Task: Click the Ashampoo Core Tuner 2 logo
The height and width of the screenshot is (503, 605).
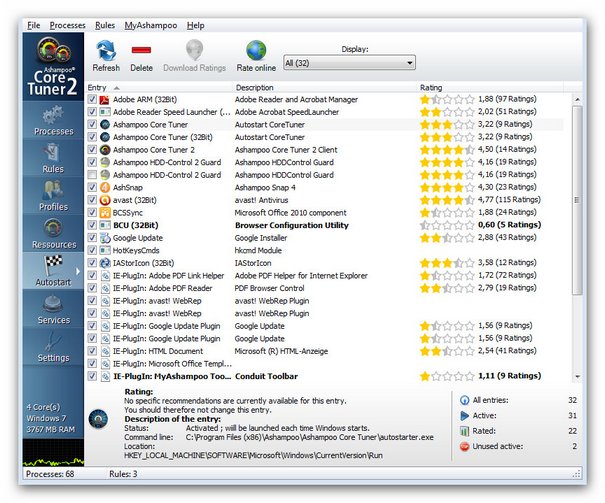Action: click(x=53, y=66)
